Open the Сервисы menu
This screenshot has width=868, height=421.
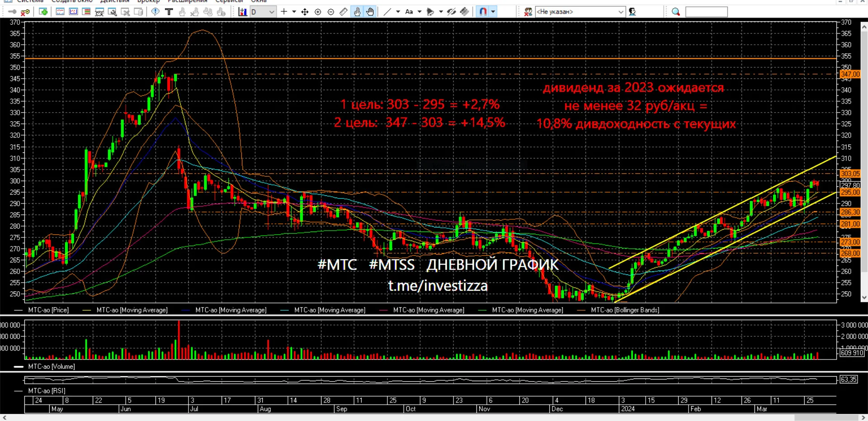point(229,1)
